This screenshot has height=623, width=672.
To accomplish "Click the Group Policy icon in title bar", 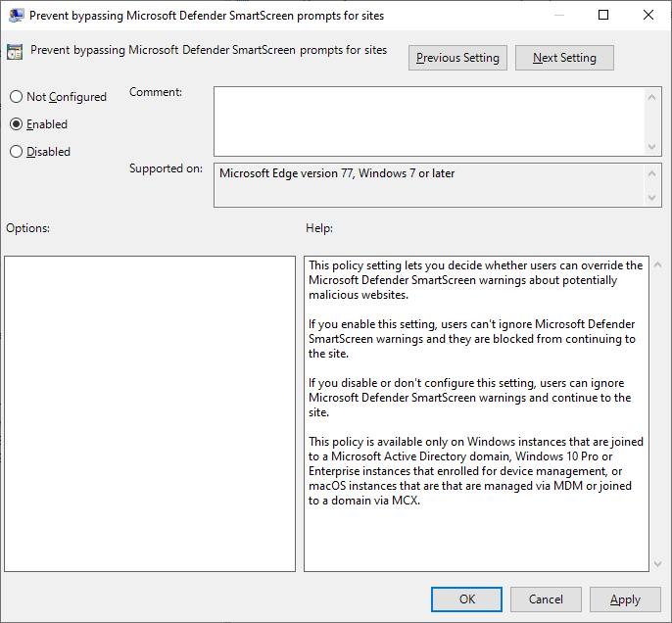I will click(x=16, y=16).
